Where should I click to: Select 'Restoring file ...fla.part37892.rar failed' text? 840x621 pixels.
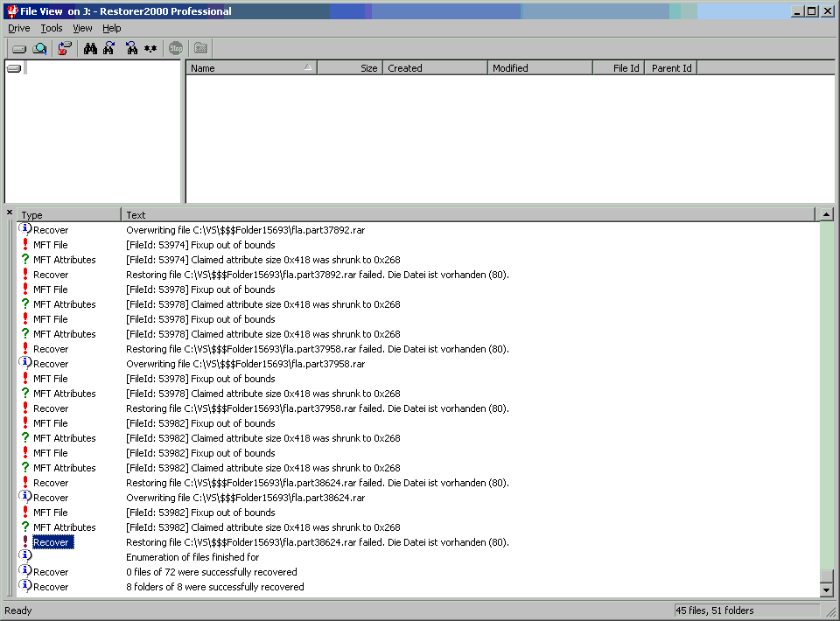pyautogui.click(x=317, y=275)
